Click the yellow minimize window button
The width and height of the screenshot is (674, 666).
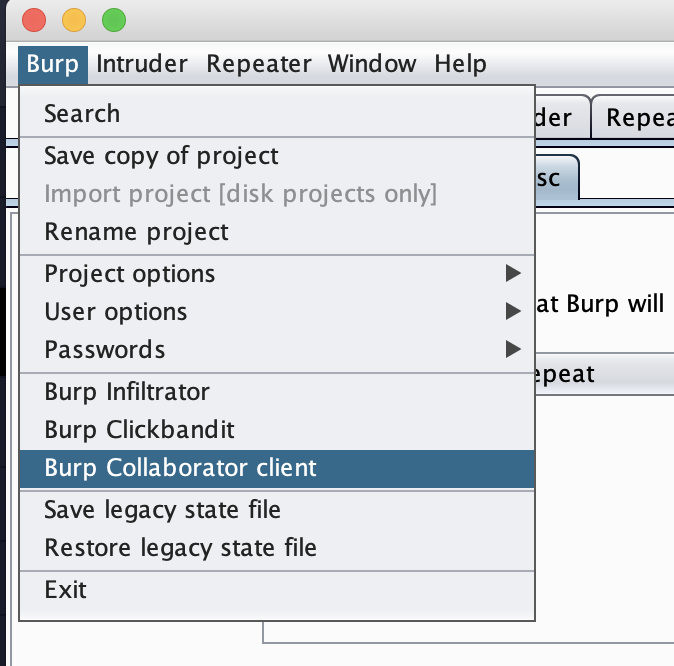click(x=74, y=20)
